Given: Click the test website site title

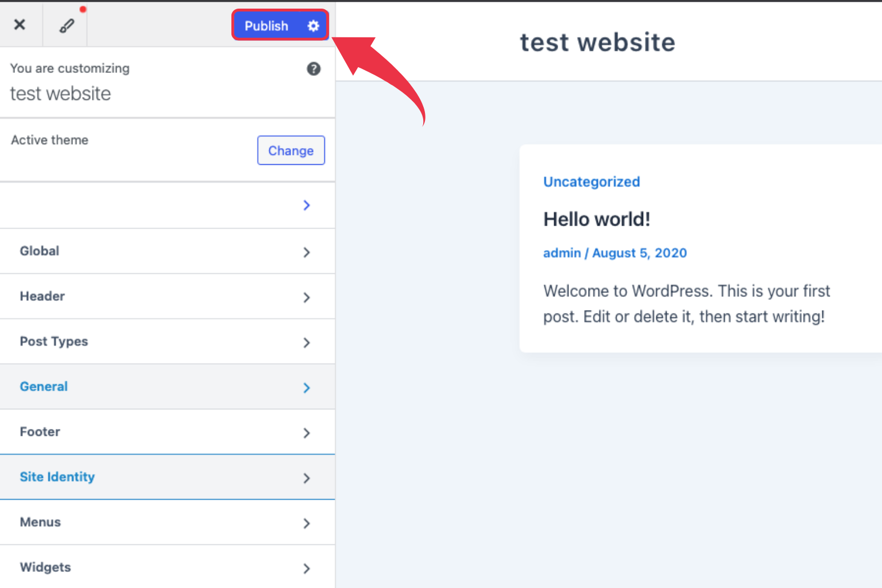Looking at the screenshot, I should click(x=597, y=42).
